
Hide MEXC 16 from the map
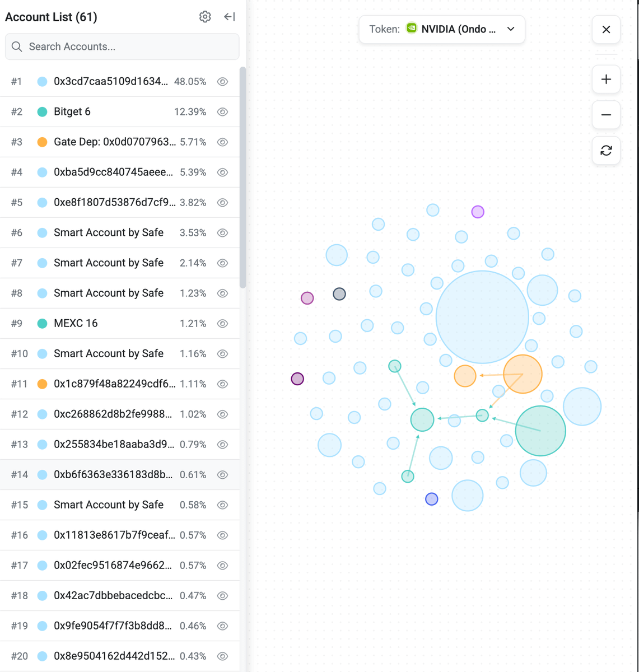(x=222, y=324)
